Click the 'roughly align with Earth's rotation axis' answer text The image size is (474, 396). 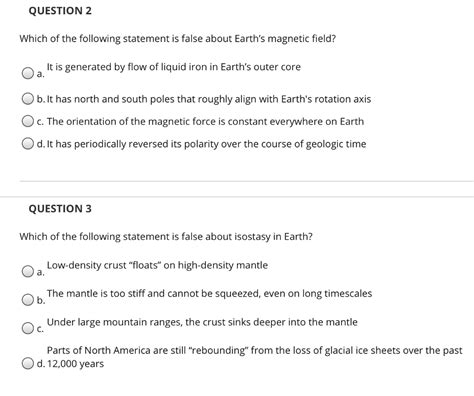coord(209,99)
